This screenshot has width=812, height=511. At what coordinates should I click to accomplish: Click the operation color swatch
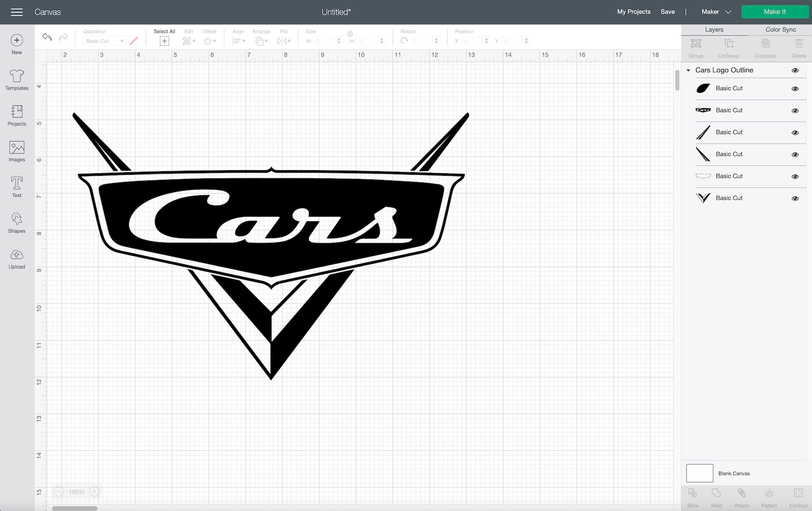pyautogui.click(x=134, y=41)
